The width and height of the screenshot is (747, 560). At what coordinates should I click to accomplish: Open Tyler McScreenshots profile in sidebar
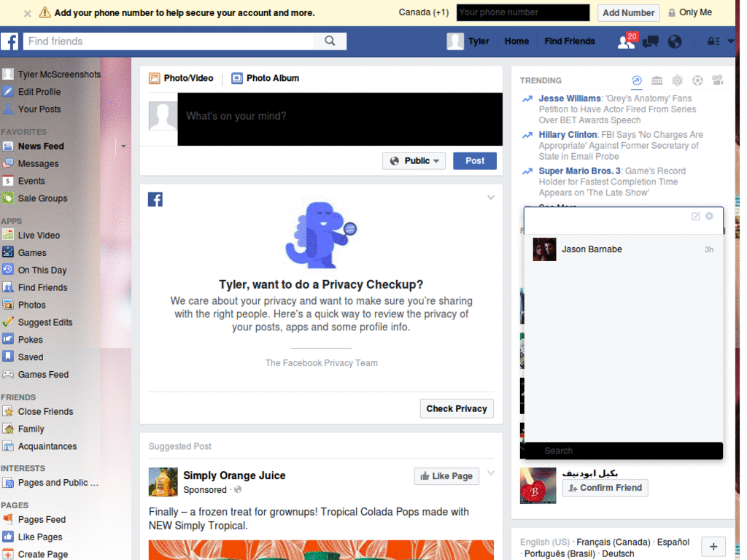(x=51, y=74)
